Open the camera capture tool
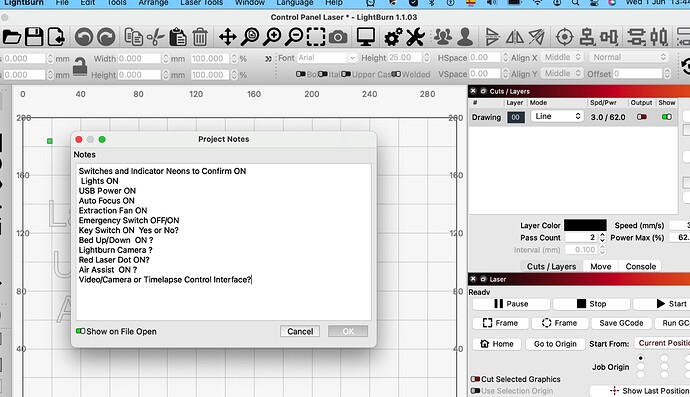The image size is (690, 397). pyautogui.click(x=338, y=37)
